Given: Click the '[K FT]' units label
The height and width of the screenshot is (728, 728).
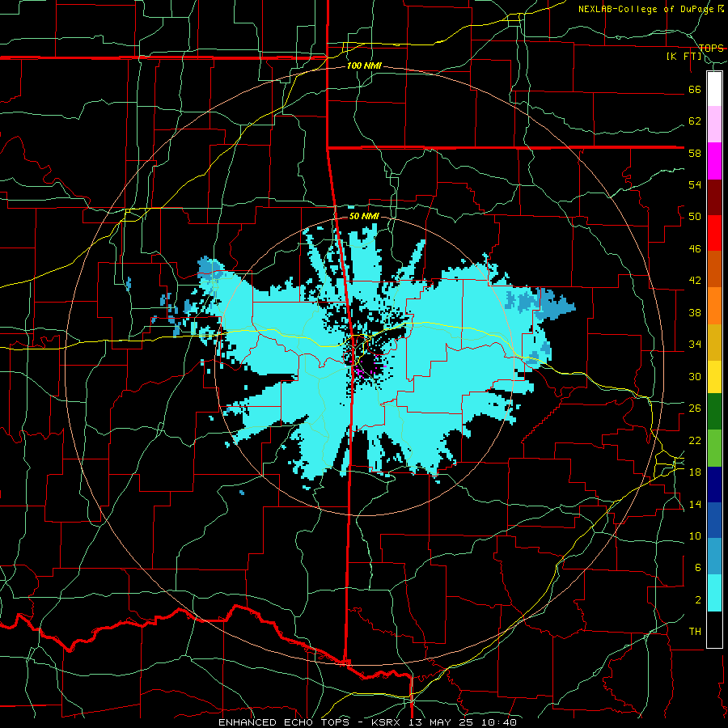Looking at the screenshot, I should point(684,56).
